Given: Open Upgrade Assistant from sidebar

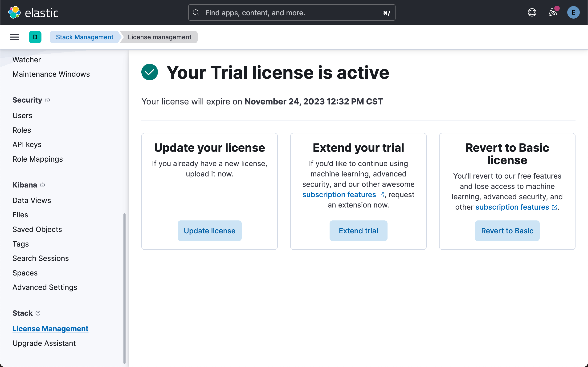Looking at the screenshot, I should click(44, 343).
